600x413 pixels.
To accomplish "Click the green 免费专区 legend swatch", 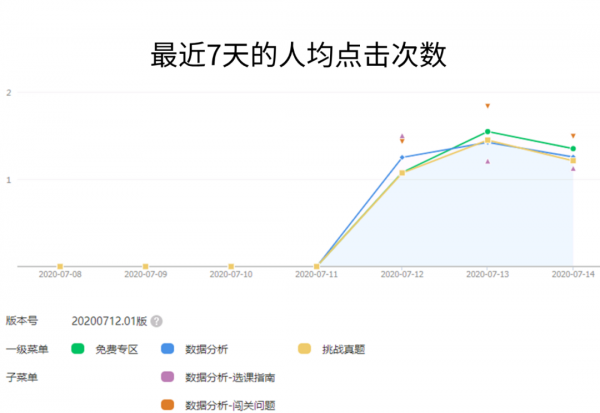I will click(78, 349).
